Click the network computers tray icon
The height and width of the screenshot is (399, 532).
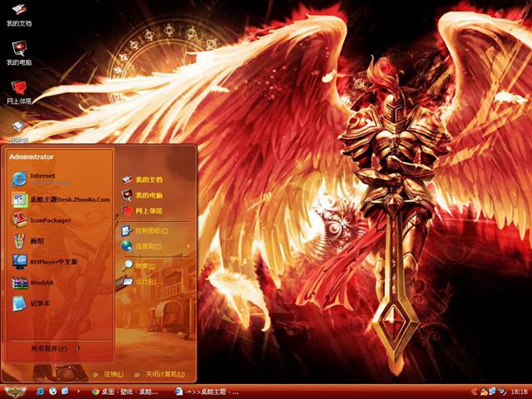coord(492,392)
